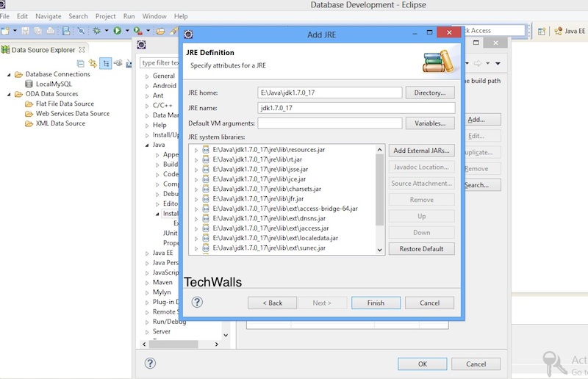588x379 pixels.
Task: Click Finish in the Add JRE dialog
Action: click(x=376, y=303)
